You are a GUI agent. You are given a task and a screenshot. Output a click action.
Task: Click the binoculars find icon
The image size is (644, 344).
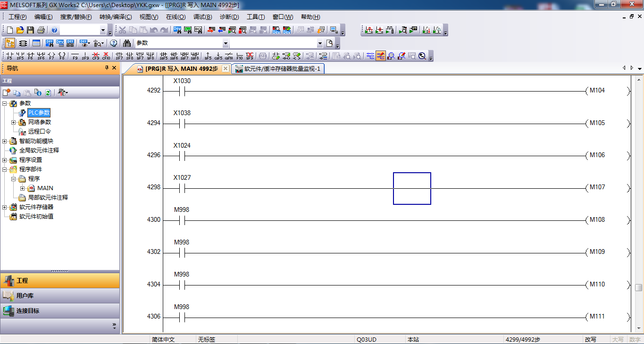[x=126, y=43]
